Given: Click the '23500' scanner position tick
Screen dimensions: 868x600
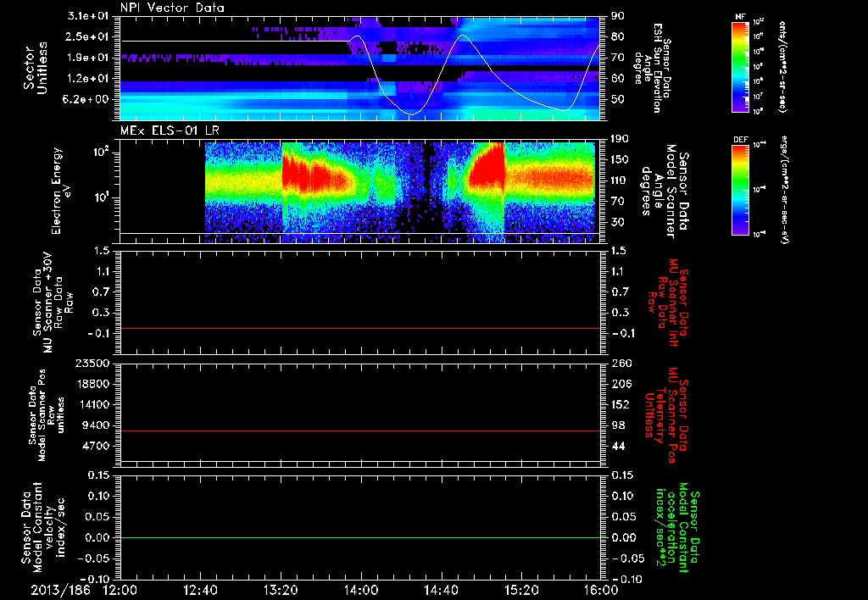Looking at the screenshot, I should point(92,364).
